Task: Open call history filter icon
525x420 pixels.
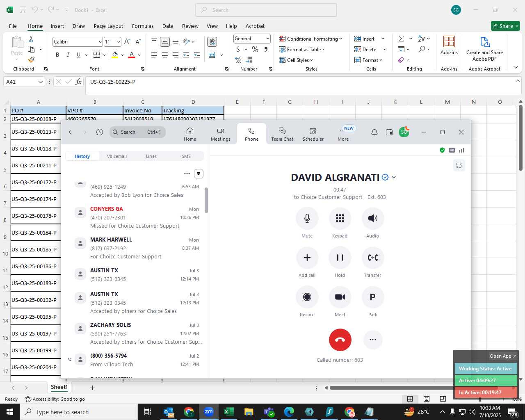Action: (199, 173)
